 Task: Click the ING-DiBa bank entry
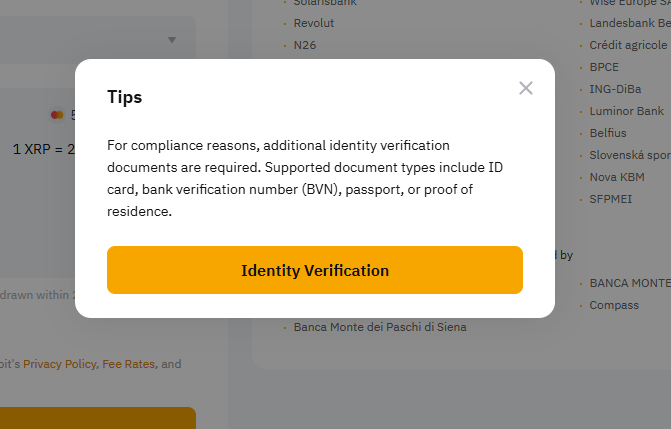pos(615,89)
